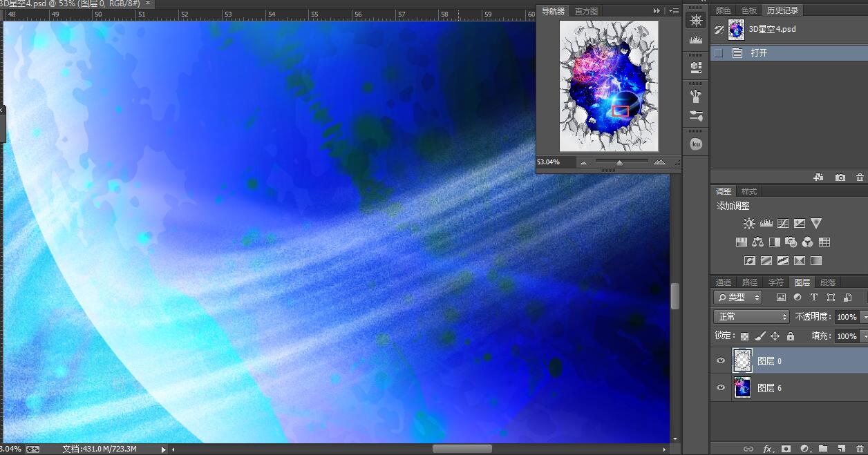
Task: Toggle type layer filter
Action: pyautogui.click(x=814, y=297)
